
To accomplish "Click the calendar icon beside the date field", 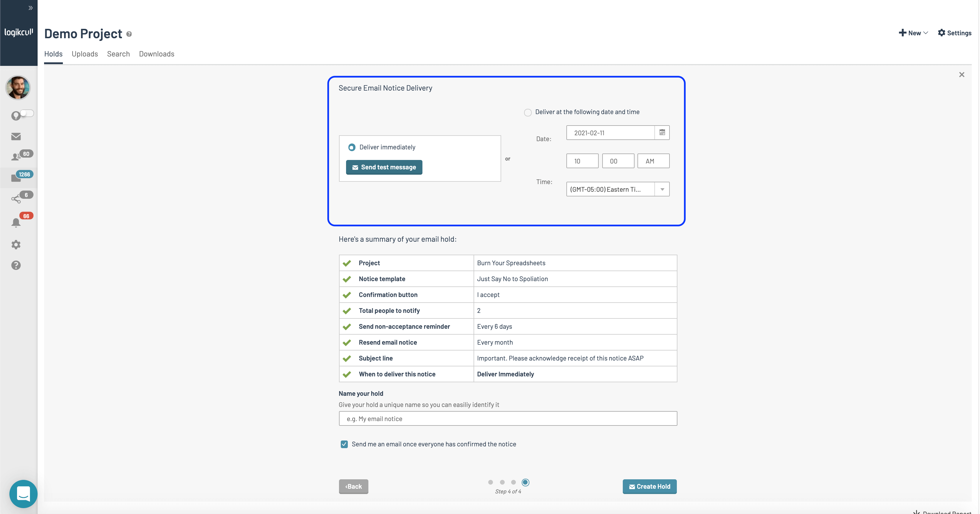I will click(x=662, y=133).
